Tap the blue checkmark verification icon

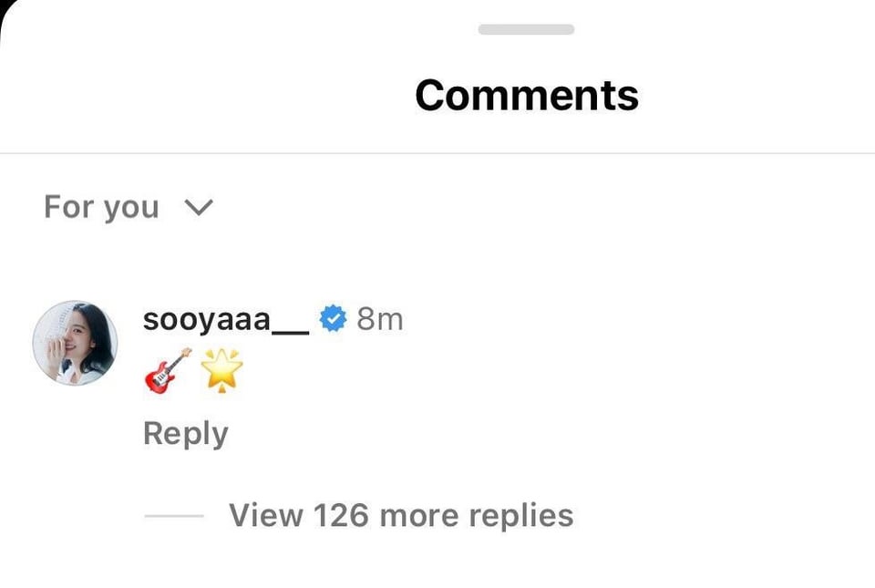point(333,319)
